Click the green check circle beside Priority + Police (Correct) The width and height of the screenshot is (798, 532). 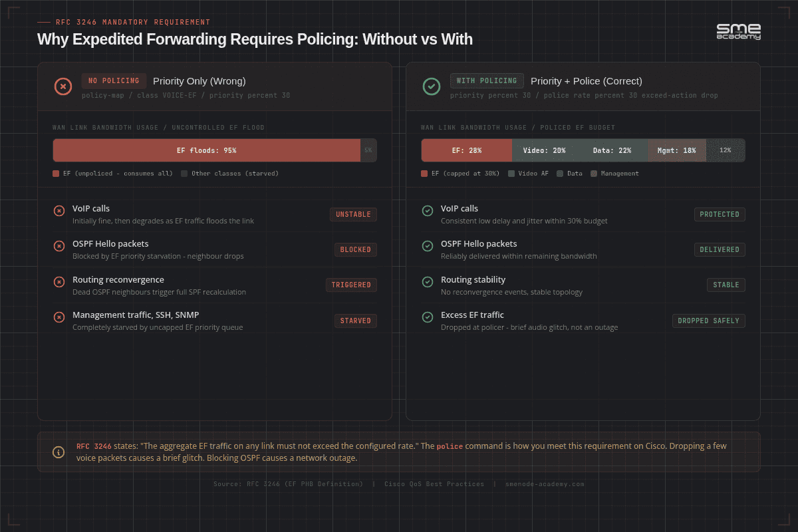tap(431, 86)
